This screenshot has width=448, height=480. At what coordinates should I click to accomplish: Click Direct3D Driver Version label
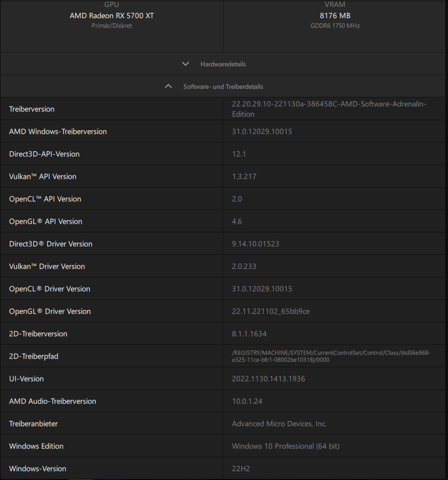pyautogui.click(x=50, y=244)
